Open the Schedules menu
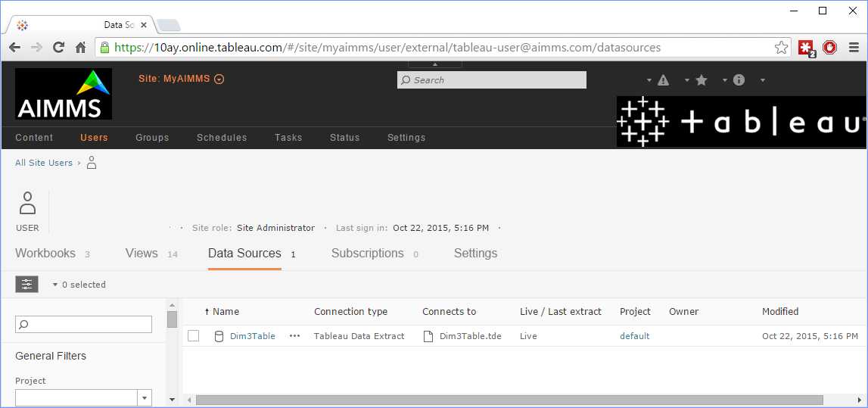This screenshot has width=868, height=408. [222, 138]
